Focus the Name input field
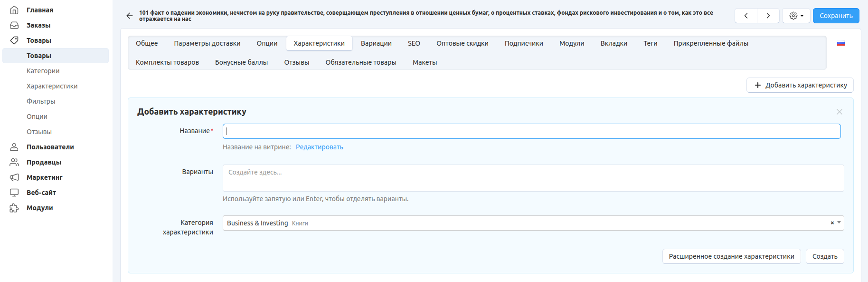The height and width of the screenshot is (282, 868). [x=531, y=131]
